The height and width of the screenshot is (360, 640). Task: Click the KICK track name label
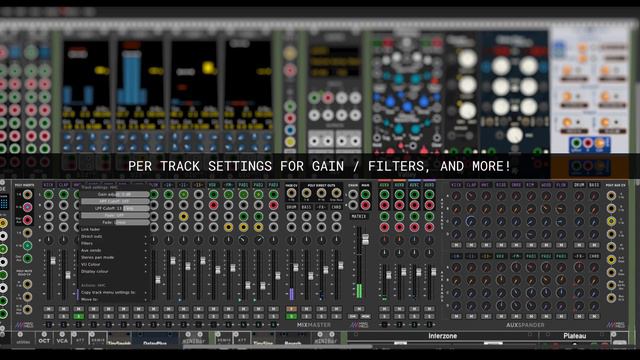point(49,185)
